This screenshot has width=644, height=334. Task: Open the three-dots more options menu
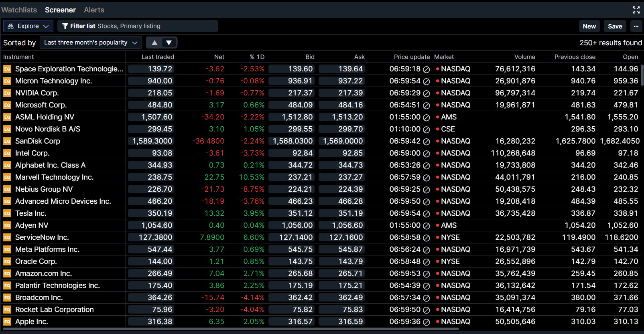point(636,26)
